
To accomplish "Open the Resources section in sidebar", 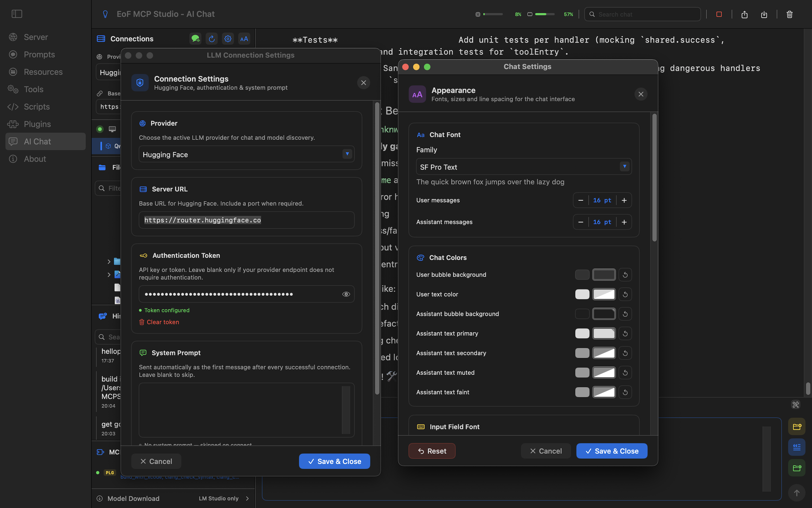I will [45, 72].
